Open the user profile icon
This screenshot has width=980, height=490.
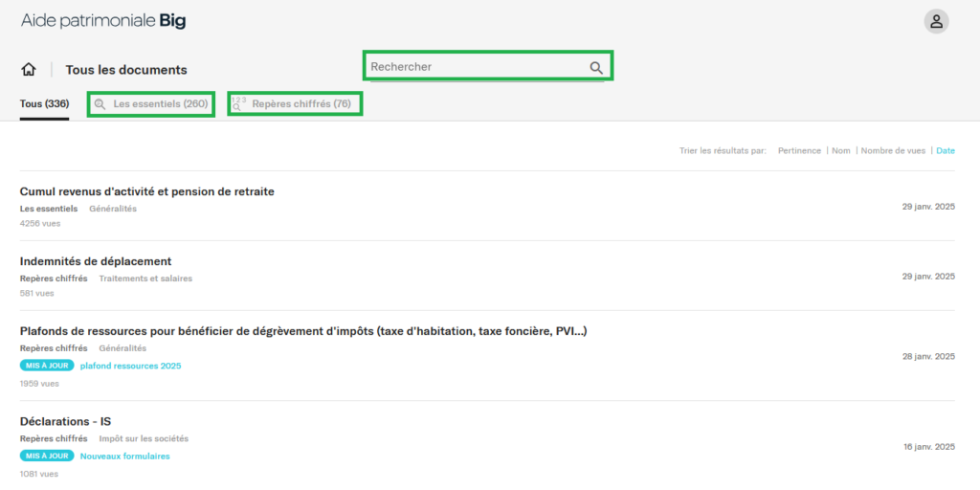[936, 21]
